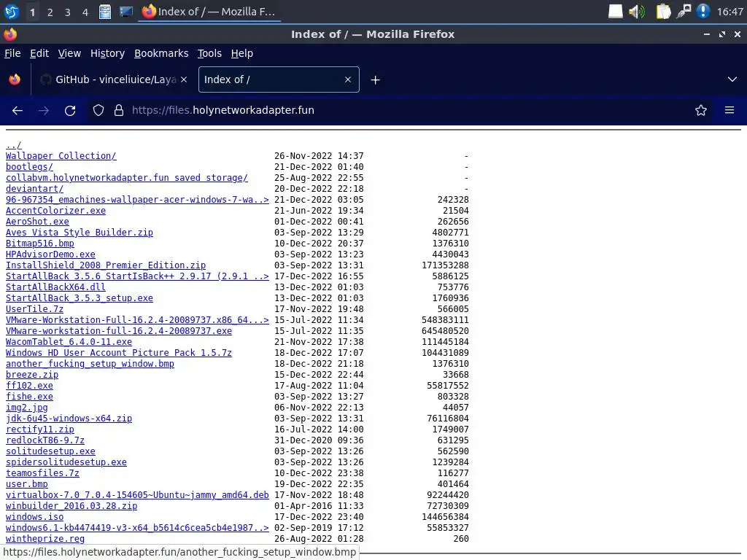Download AccentColorizer.exe
The height and width of the screenshot is (560, 747).
[55, 211]
